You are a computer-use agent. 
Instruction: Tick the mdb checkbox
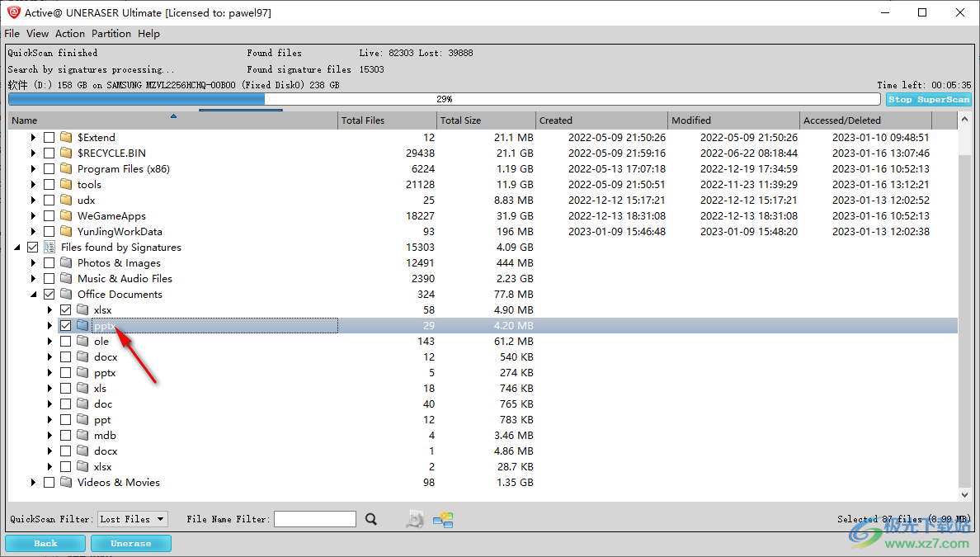[x=66, y=435]
